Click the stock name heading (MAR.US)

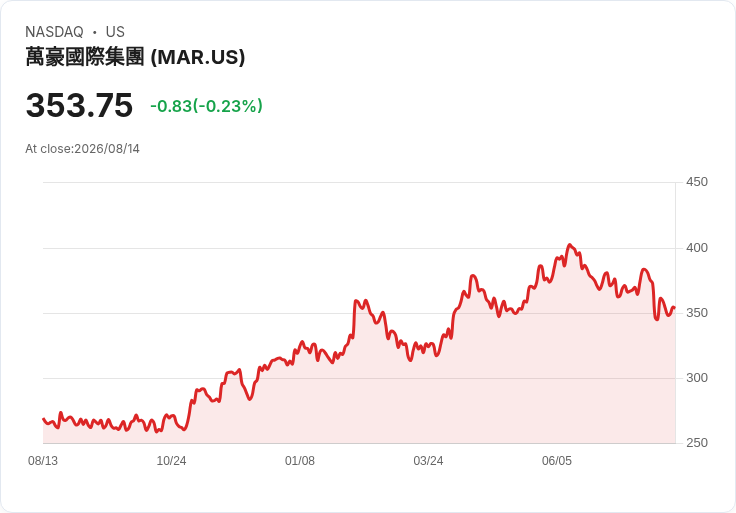[135, 57]
